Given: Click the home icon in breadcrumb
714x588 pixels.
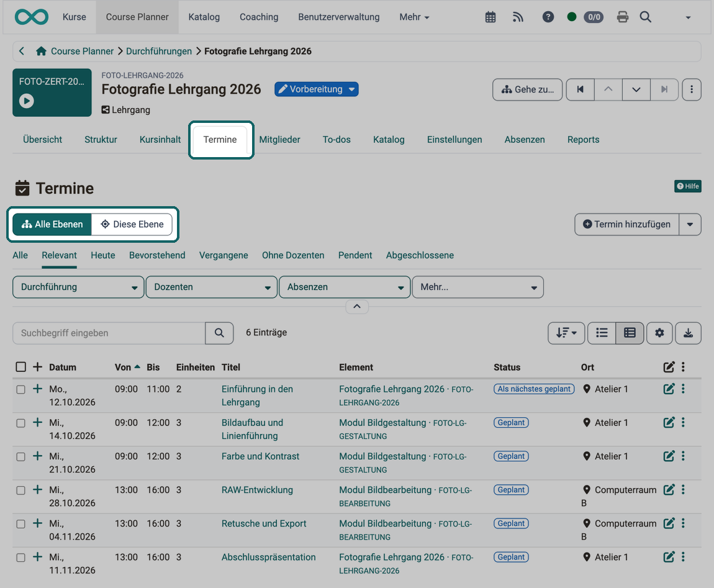Looking at the screenshot, I should click(x=41, y=51).
